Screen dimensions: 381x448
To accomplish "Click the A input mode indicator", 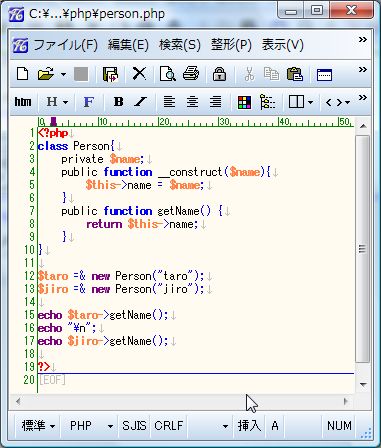I will [275, 426].
